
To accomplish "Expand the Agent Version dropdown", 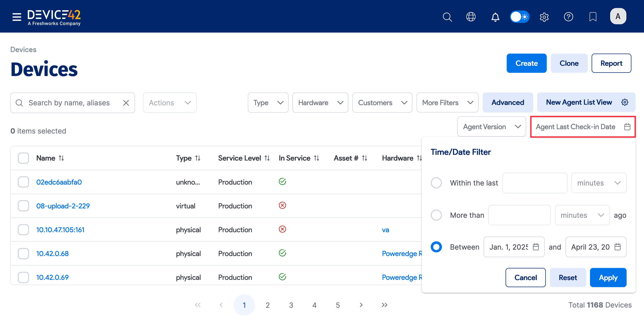I will [x=492, y=127].
